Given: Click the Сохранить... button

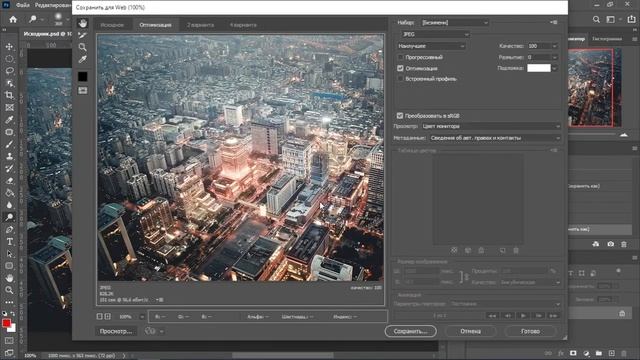Looking at the screenshot, I should 411,331.
